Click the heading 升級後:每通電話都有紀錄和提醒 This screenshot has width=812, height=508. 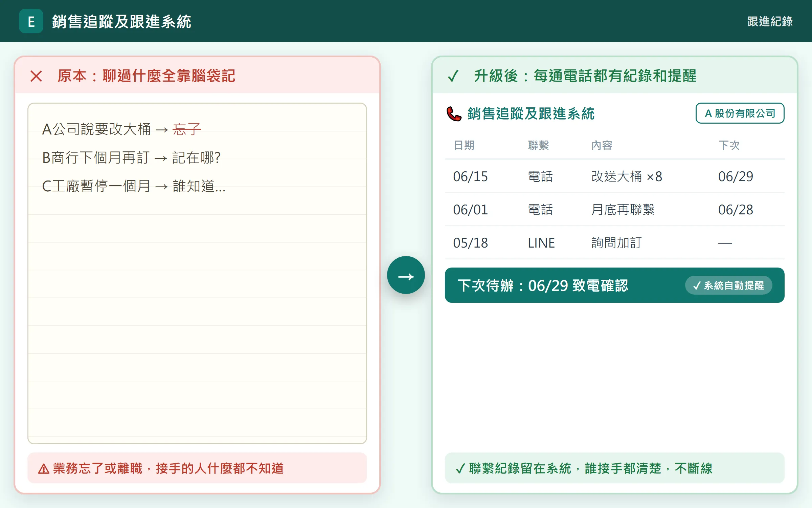coord(585,76)
